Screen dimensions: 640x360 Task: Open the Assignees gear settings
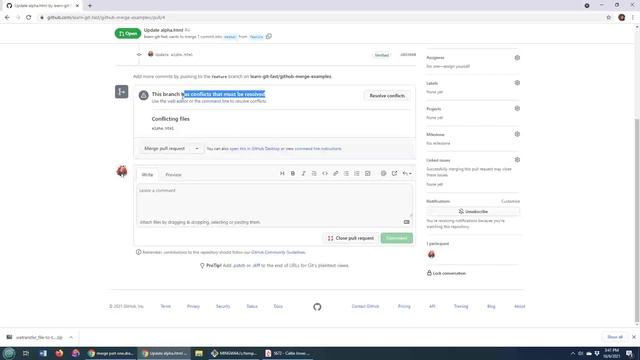pos(517,58)
